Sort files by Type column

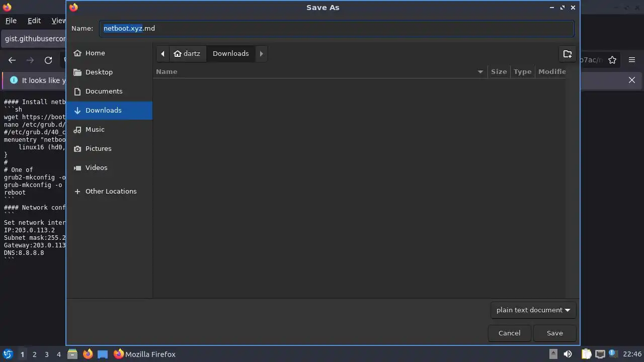click(522, 71)
